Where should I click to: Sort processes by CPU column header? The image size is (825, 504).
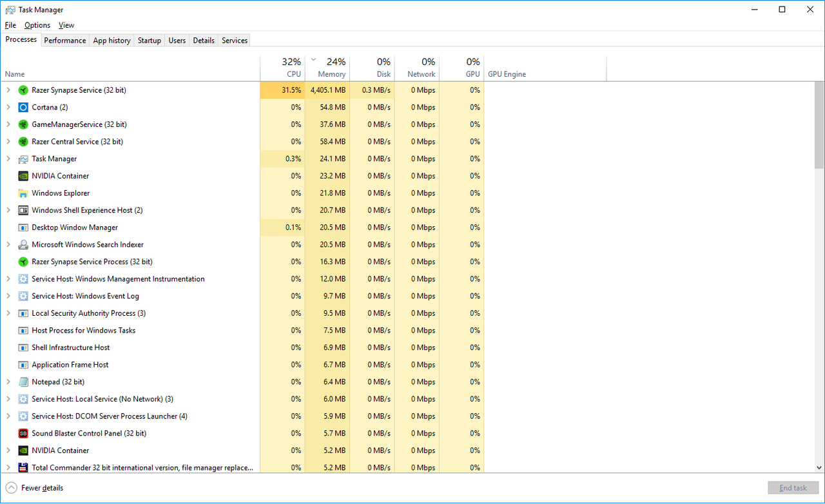282,68
